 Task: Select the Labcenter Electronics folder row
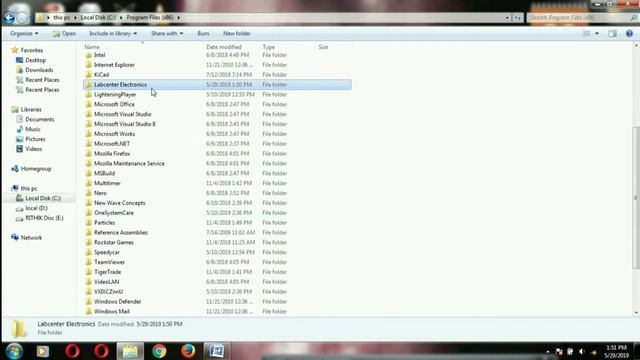(x=217, y=84)
